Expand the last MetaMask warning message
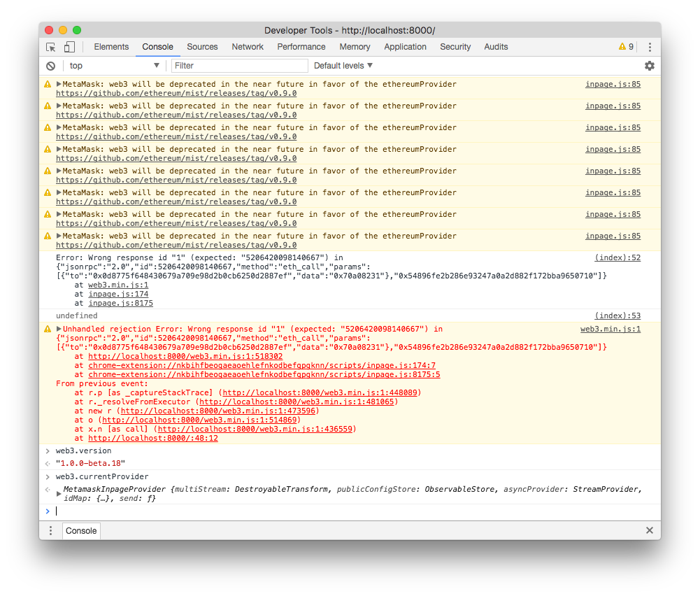This screenshot has height=596, width=700. coord(59,236)
